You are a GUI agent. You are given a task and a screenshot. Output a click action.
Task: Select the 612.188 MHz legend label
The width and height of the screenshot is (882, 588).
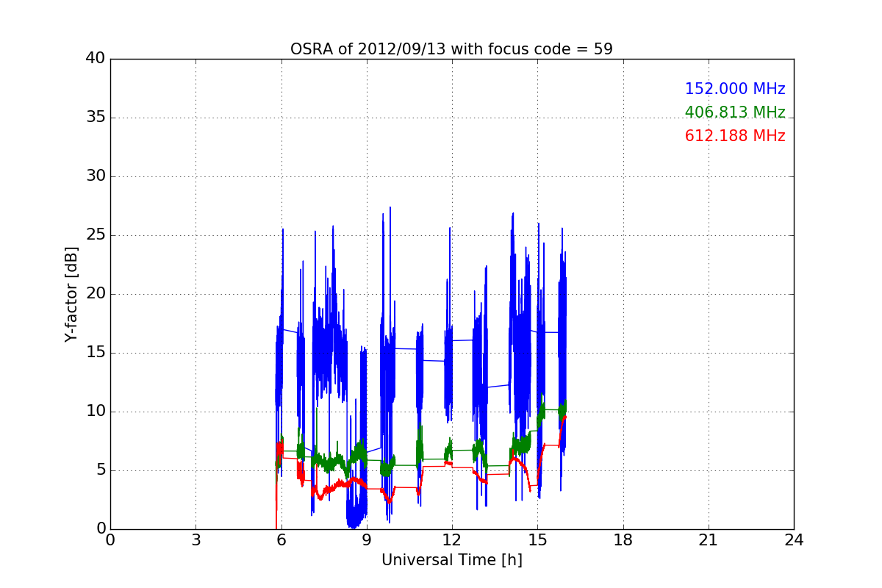(735, 136)
